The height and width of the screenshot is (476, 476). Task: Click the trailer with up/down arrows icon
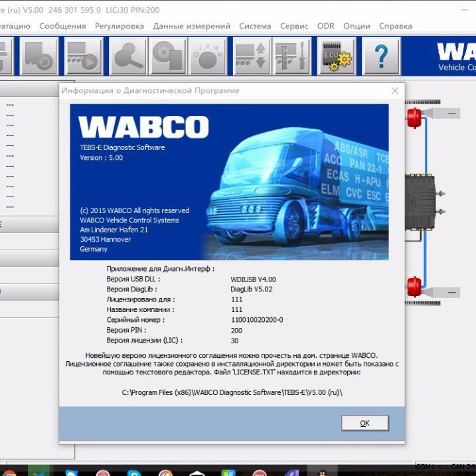pos(252,56)
